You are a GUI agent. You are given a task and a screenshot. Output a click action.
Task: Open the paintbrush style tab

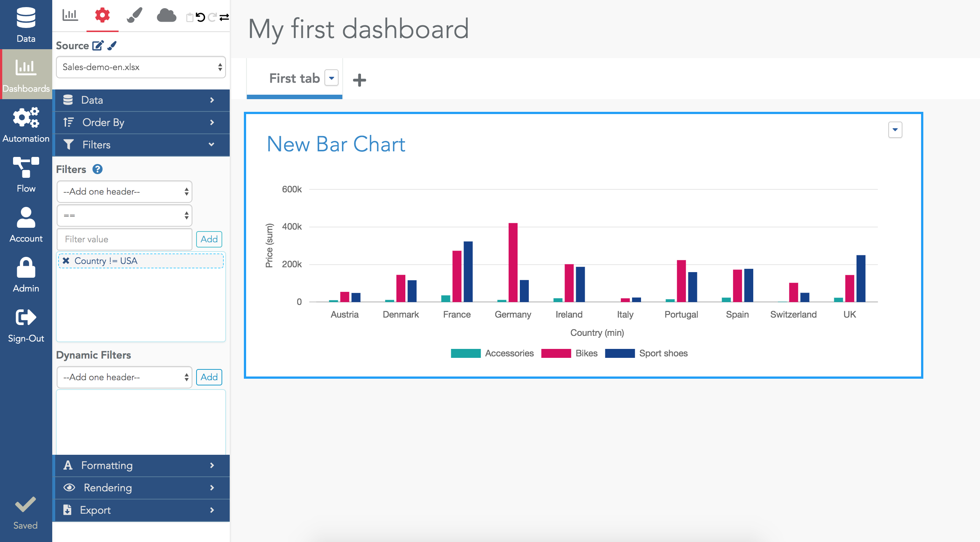(134, 16)
